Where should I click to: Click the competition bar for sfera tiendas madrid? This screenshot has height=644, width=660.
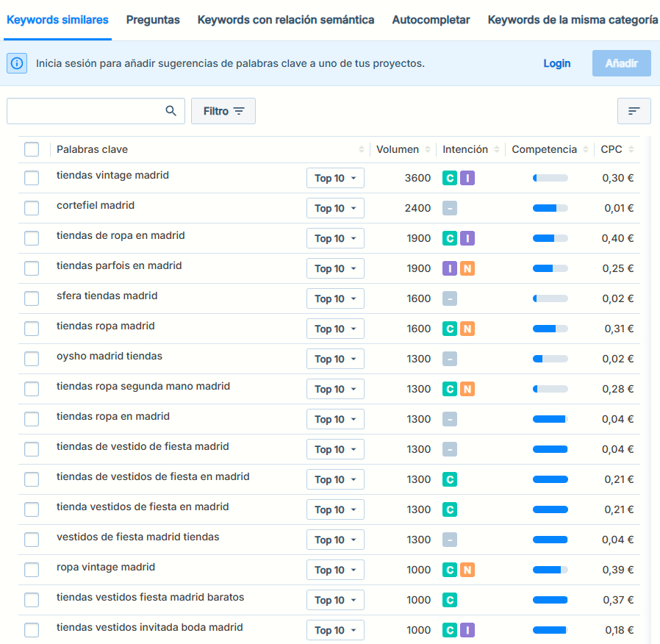pyautogui.click(x=550, y=298)
